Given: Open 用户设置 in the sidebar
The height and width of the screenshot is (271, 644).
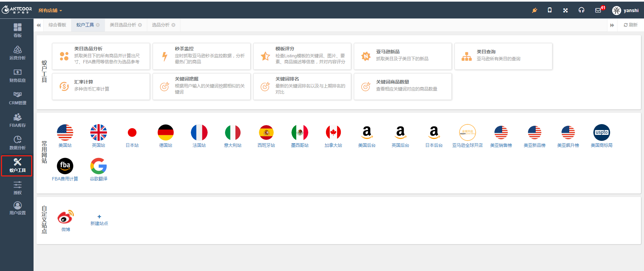Looking at the screenshot, I should 17,208.
